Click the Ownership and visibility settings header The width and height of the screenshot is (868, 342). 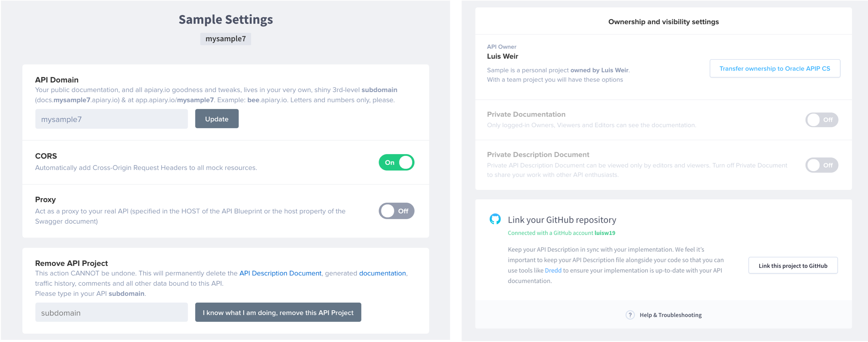(663, 21)
